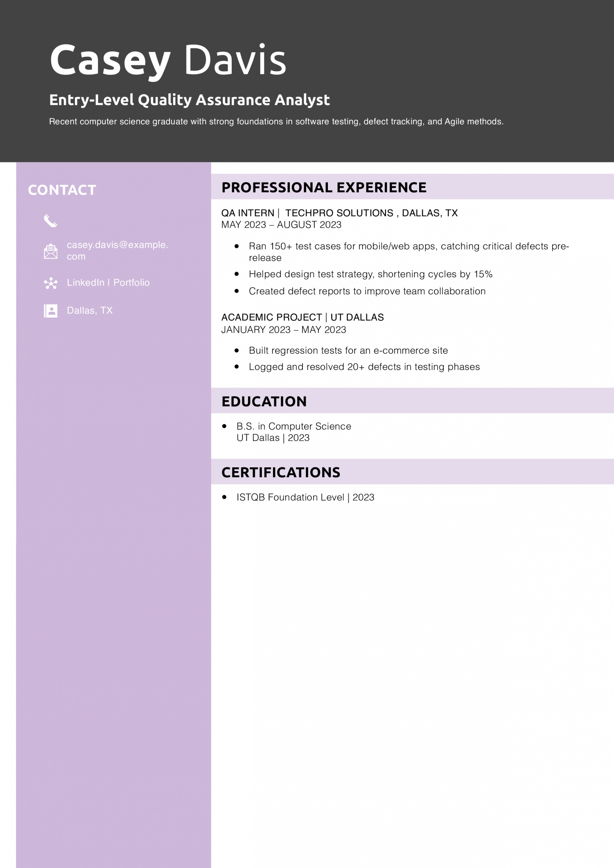Click the summary sentence about computer science graduate
The image size is (614, 868).
[276, 122]
